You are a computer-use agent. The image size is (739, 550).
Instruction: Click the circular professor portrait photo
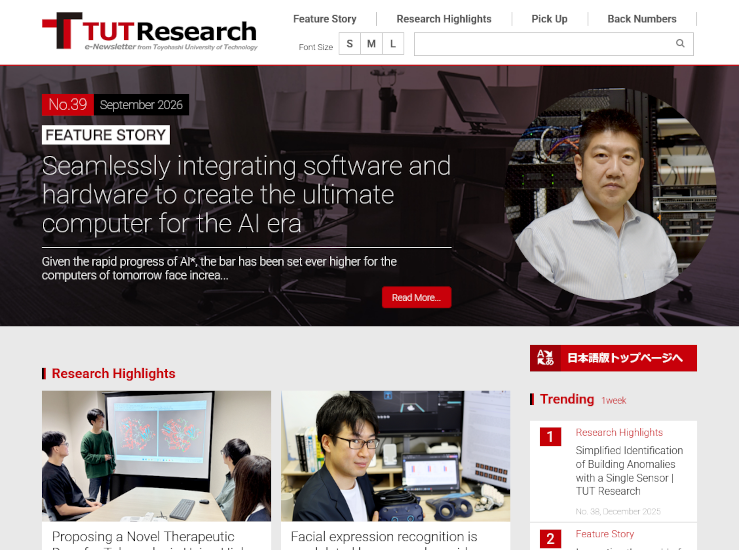pos(611,193)
